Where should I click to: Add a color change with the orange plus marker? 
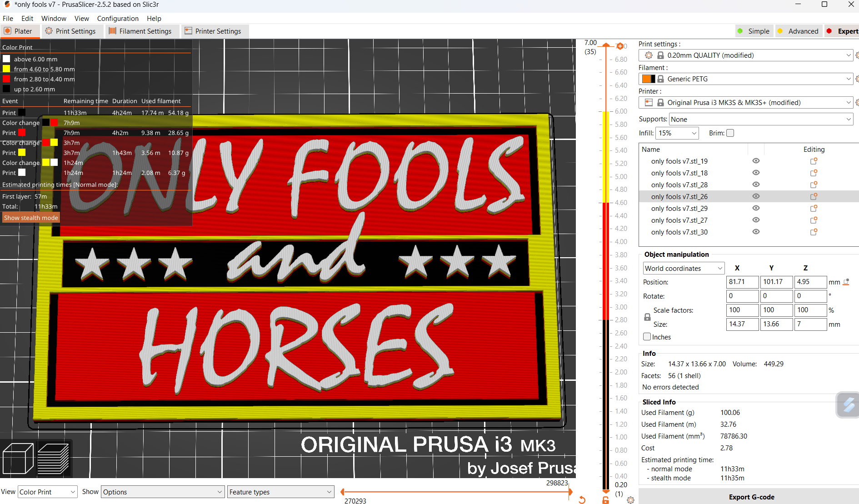pos(620,46)
